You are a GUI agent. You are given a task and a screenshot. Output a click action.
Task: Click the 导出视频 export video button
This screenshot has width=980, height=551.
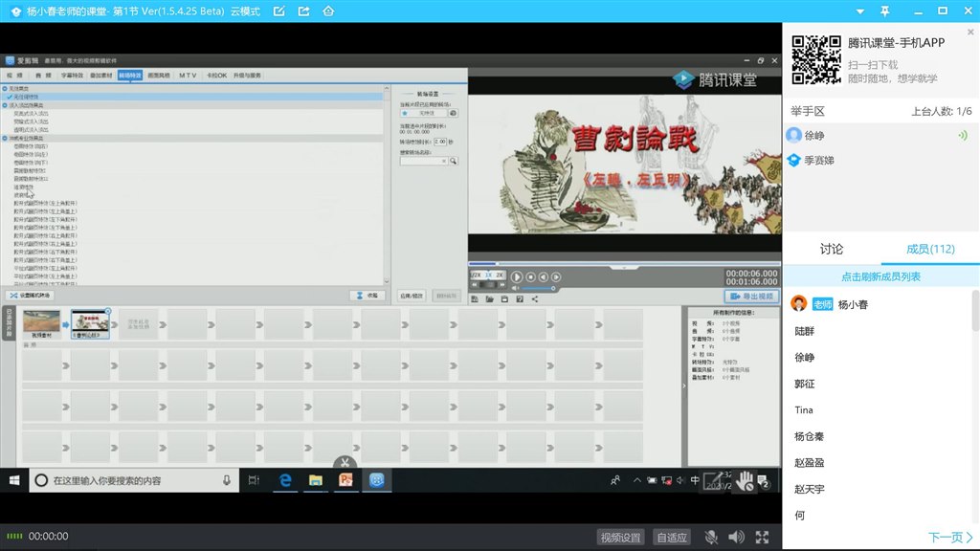(752, 297)
